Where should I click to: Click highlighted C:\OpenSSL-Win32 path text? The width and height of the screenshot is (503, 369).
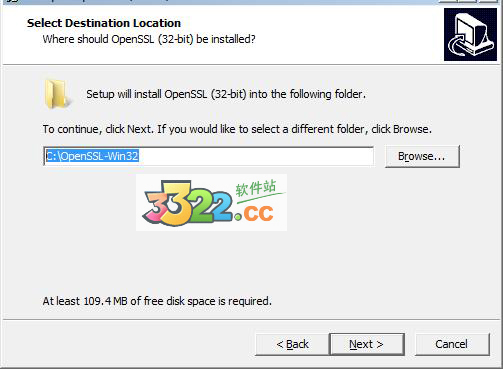[x=92, y=156]
